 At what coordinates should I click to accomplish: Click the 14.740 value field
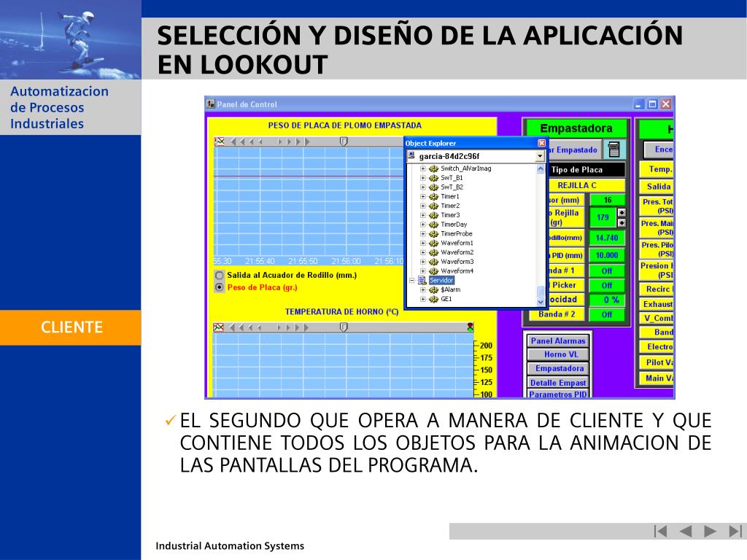(606, 238)
